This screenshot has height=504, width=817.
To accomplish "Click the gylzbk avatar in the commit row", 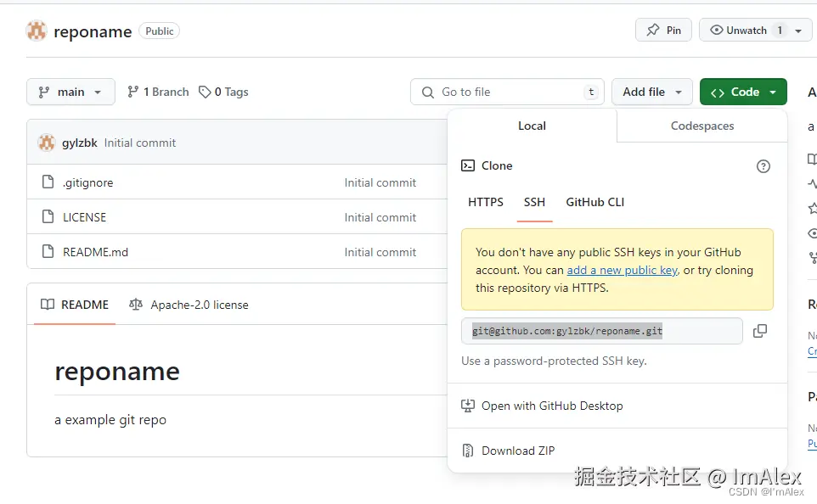I will (x=47, y=143).
